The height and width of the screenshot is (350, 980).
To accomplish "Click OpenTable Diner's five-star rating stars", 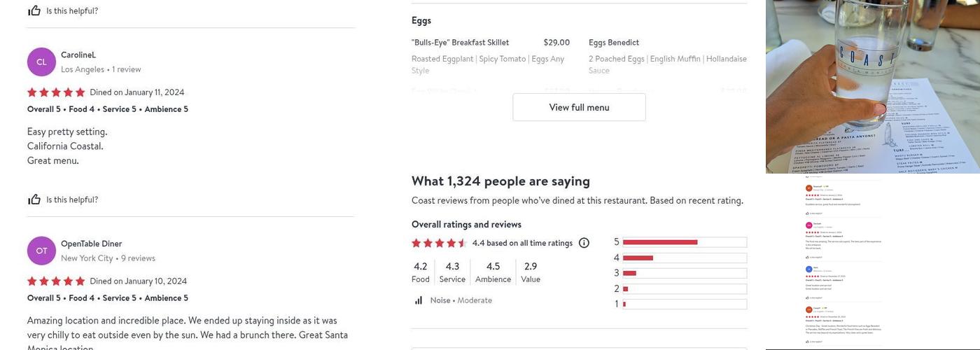I will tap(56, 281).
